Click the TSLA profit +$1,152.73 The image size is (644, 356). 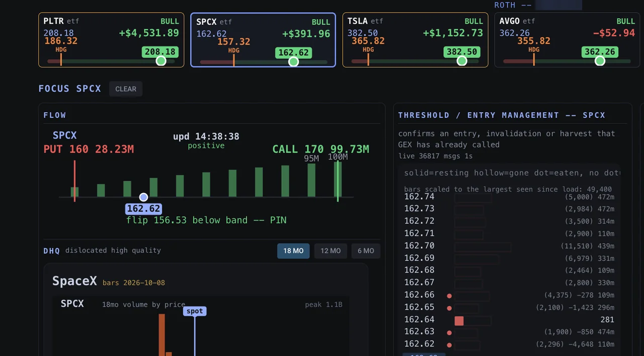click(453, 33)
